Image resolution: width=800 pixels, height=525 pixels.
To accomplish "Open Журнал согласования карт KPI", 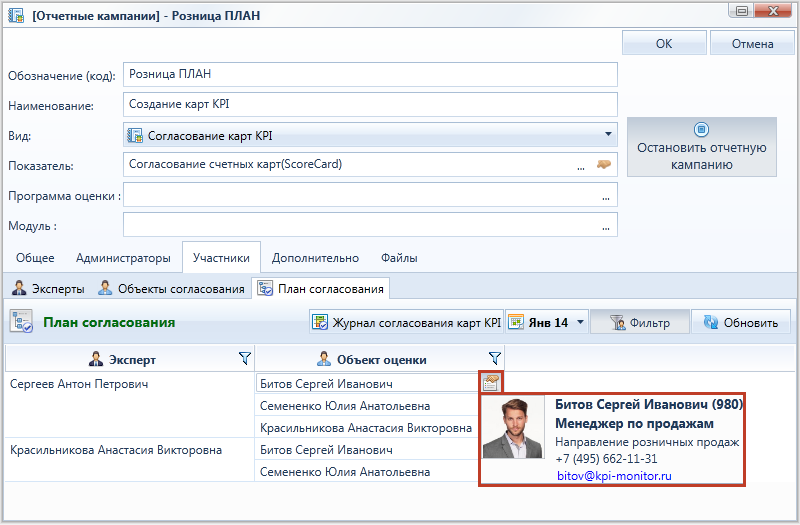I will click(x=407, y=322).
